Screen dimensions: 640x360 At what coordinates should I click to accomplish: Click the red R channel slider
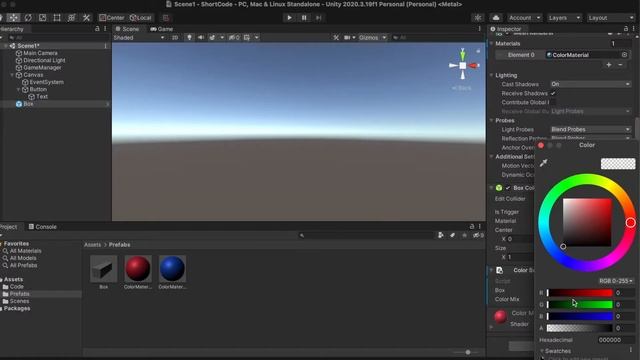(580, 293)
